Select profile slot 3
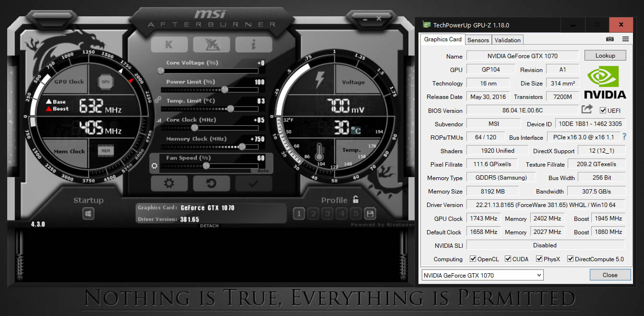The width and height of the screenshot is (644, 316). pyautogui.click(x=327, y=214)
